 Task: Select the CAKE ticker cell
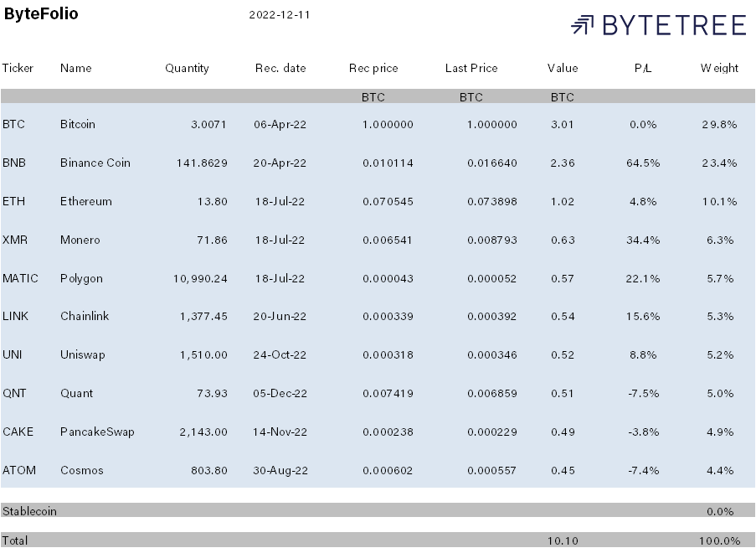pos(18,432)
